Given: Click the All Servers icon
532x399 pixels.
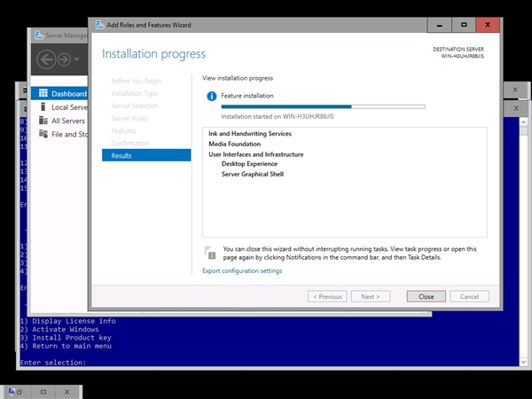Looking at the screenshot, I should [x=42, y=121].
